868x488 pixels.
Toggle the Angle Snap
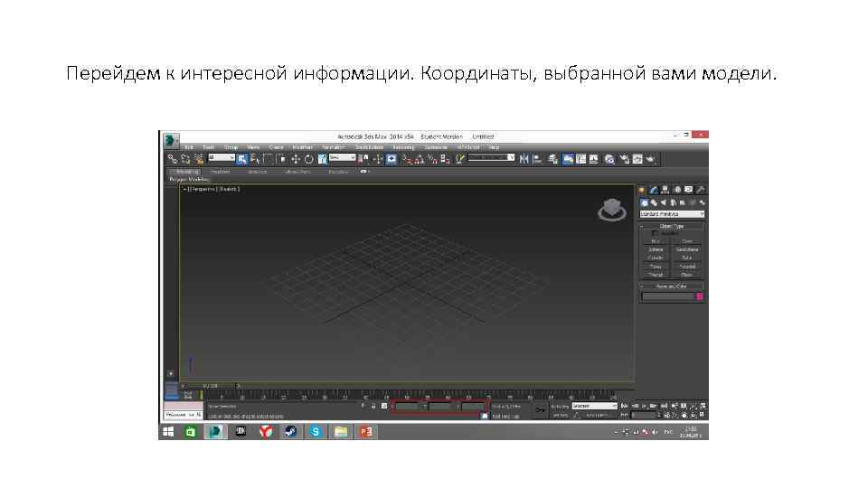pyautogui.click(x=419, y=159)
